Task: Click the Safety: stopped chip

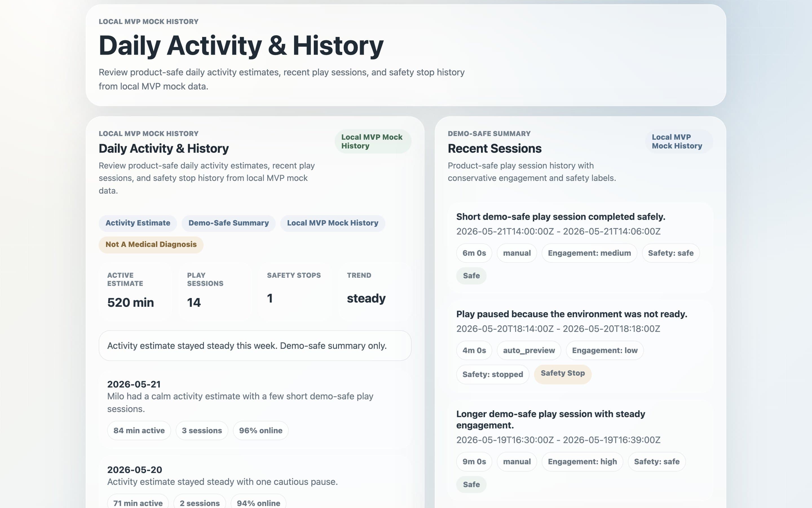Action: [493, 374]
